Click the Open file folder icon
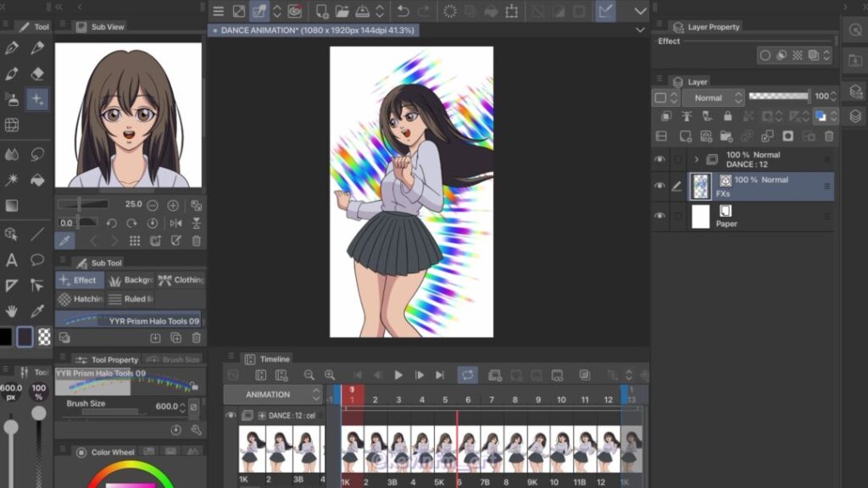This screenshot has width=868, height=488. (x=342, y=11)
